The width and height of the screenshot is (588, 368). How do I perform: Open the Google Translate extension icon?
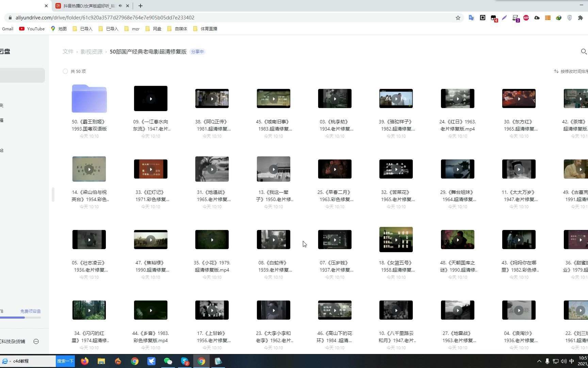[471, 18]
